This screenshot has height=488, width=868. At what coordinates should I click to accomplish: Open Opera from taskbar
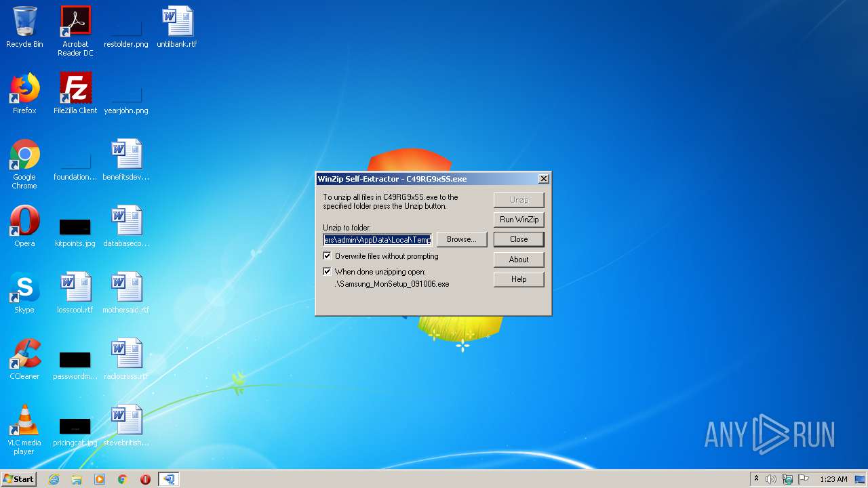(x=145, y=479)
